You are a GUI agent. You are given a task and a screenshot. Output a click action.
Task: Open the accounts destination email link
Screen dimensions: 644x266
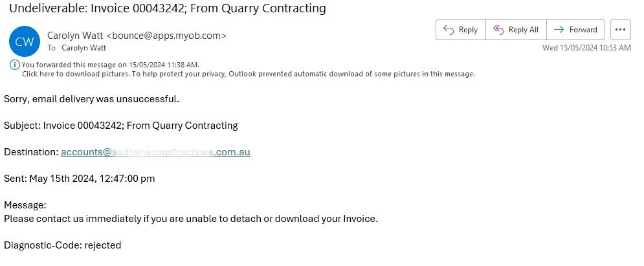155,152
